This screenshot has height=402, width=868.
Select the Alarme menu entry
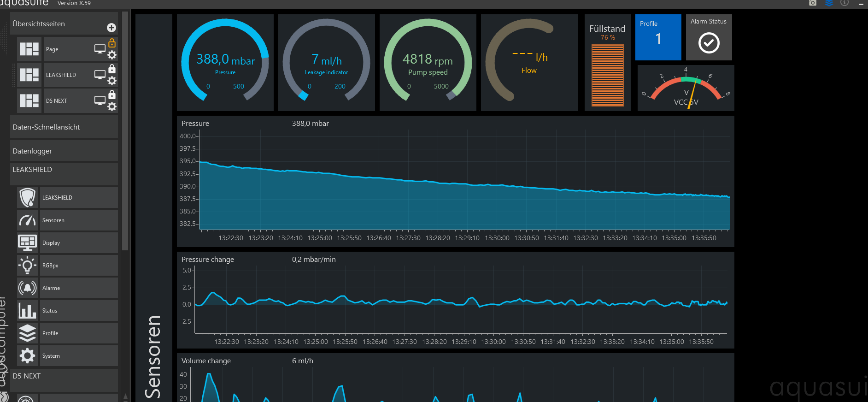(79, 288)
